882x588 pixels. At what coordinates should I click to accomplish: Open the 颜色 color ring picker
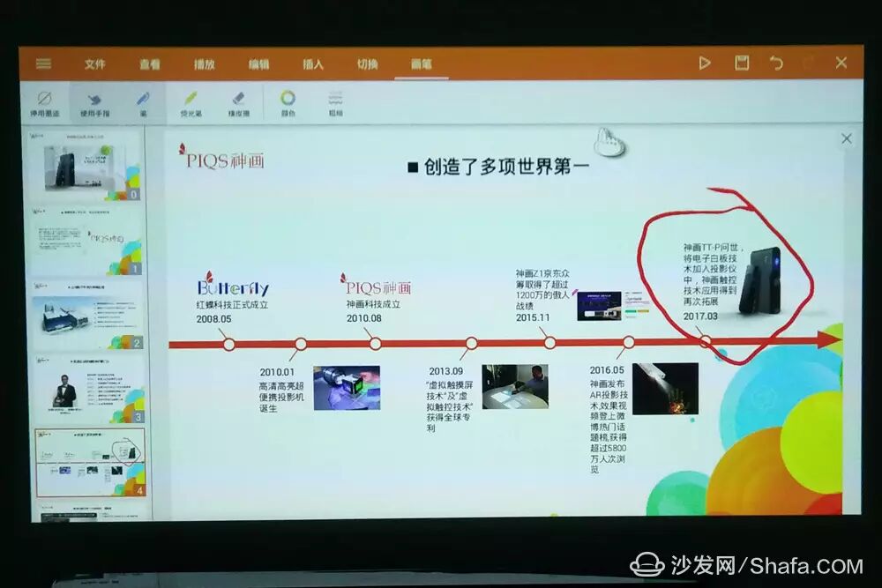(x=288, y=103)
